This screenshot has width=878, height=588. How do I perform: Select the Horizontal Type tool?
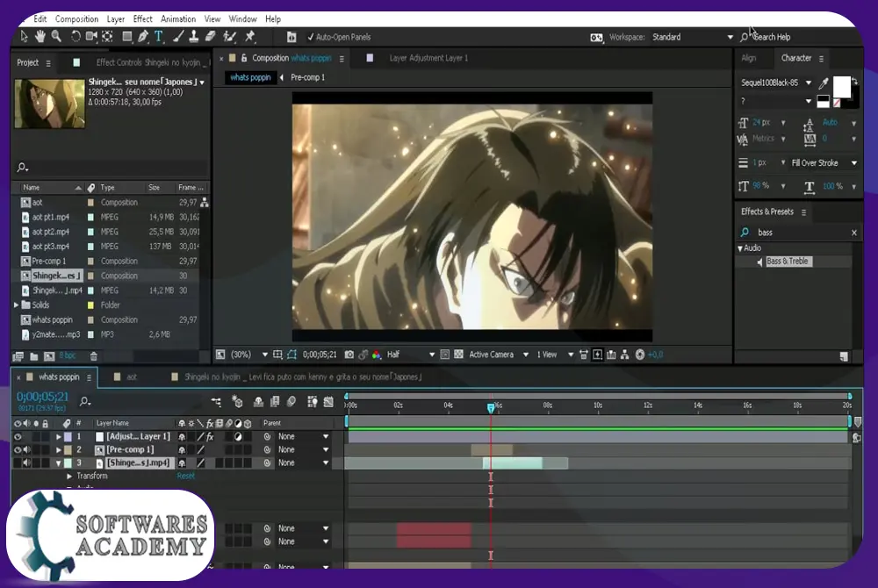[x=159, y=37]
